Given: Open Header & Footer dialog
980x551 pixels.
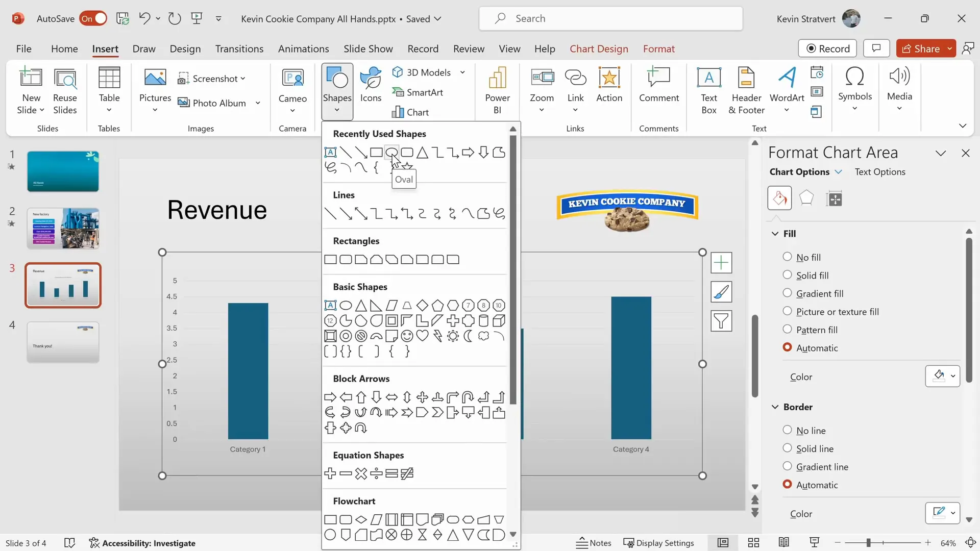Looking at the screenshot, I should 746,91.
